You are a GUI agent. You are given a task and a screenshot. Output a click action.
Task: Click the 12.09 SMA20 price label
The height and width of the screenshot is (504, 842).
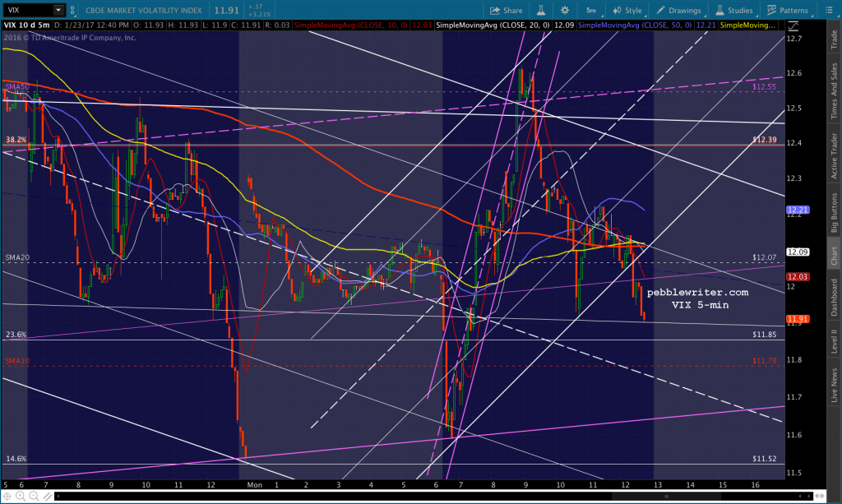798,252
